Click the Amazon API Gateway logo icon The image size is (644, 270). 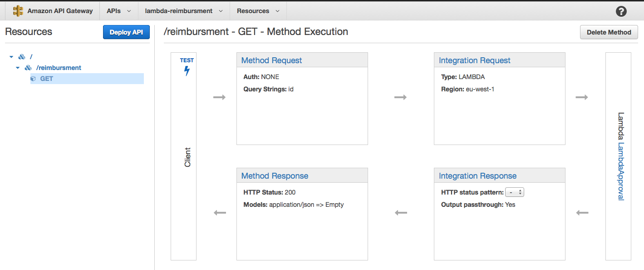18,10
